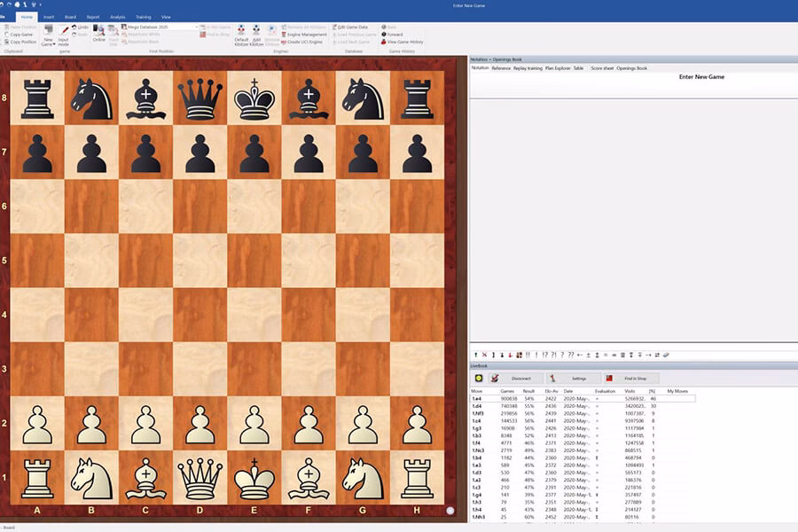Expand the Openings Book panel selector
798x532 pixels.
click(x=630, y=68)
